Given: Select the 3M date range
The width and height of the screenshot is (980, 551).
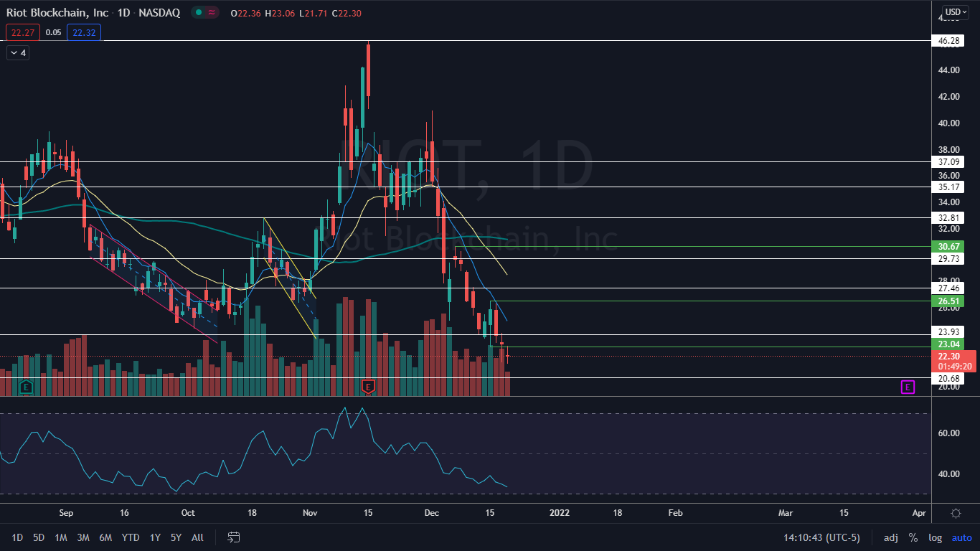Looking at the screenshot, I should point(83,537).
